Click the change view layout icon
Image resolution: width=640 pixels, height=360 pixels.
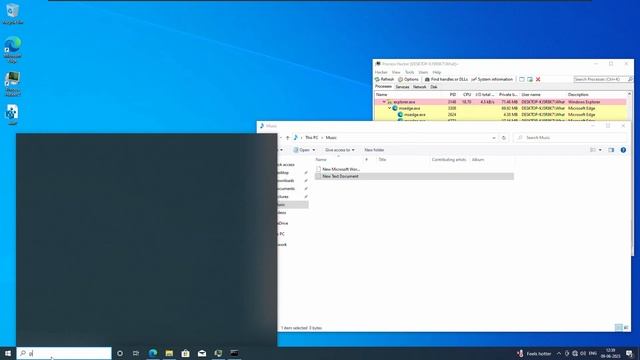[593, 150]
